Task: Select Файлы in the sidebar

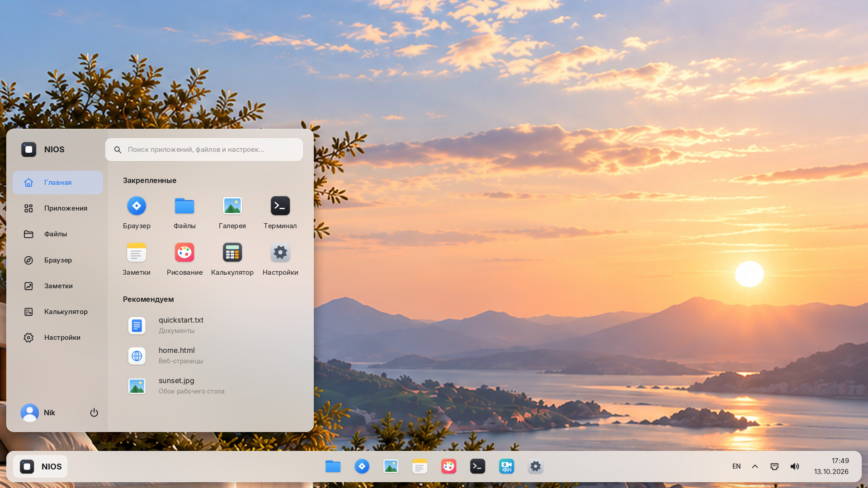Action: click(58, 234)
